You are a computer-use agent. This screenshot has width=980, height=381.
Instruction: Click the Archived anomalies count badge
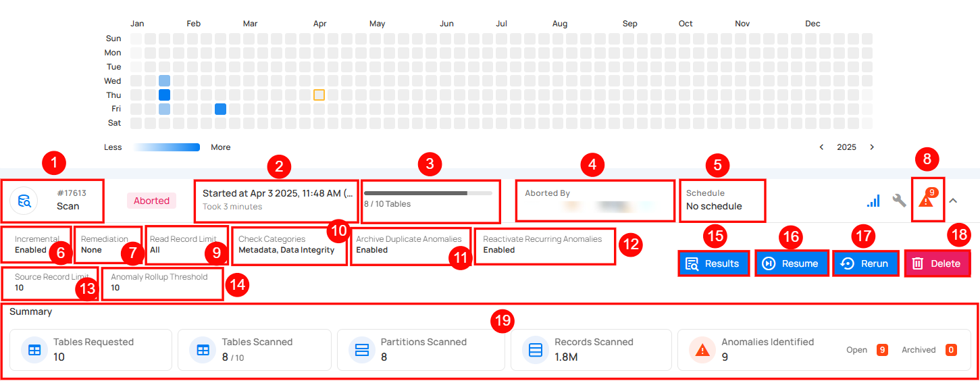(951, 350)
